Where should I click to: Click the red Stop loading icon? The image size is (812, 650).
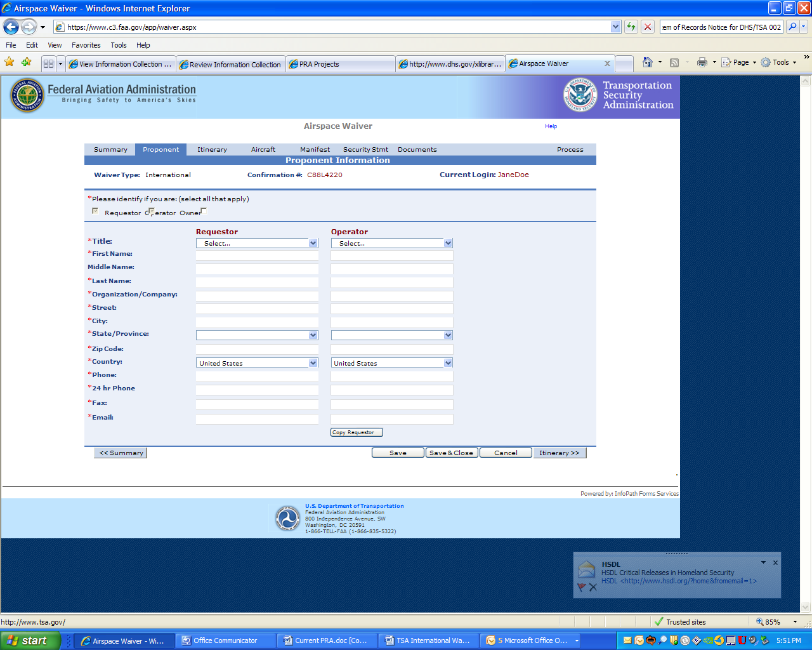647,27
